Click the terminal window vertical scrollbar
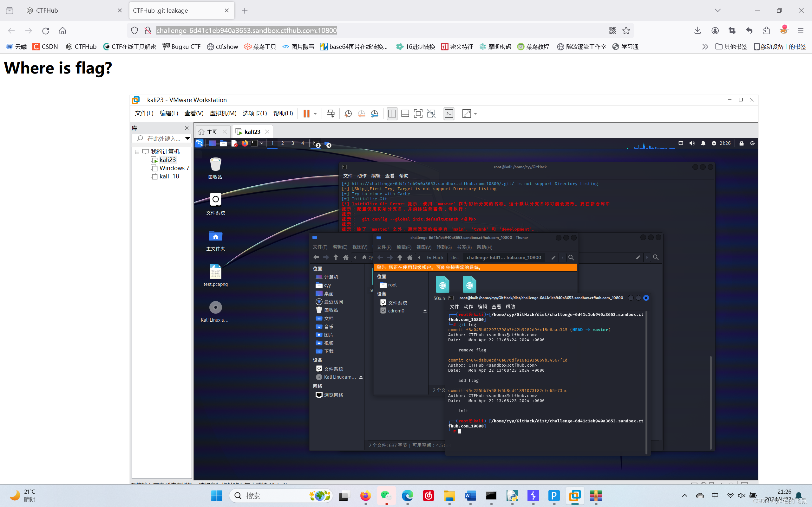The height and width of the screenshot is (507, 812). coord(646,382)
